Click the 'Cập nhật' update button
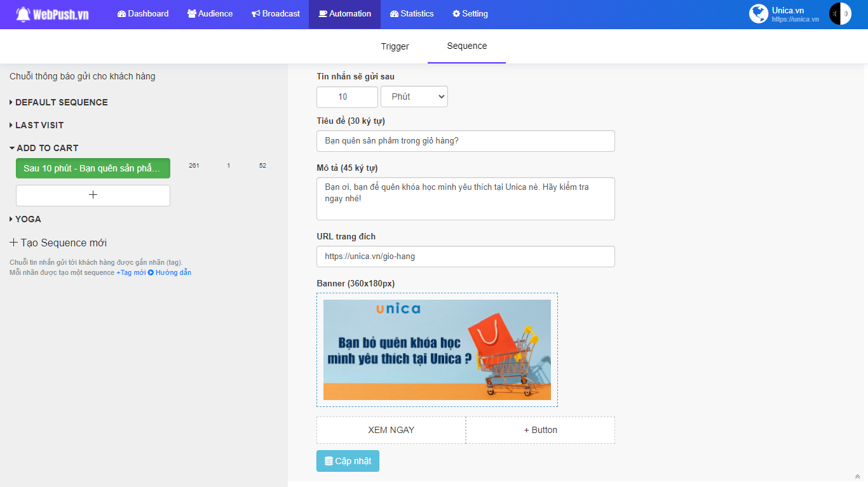The width and height of the screenshot is (868, 487). (348, 461)
